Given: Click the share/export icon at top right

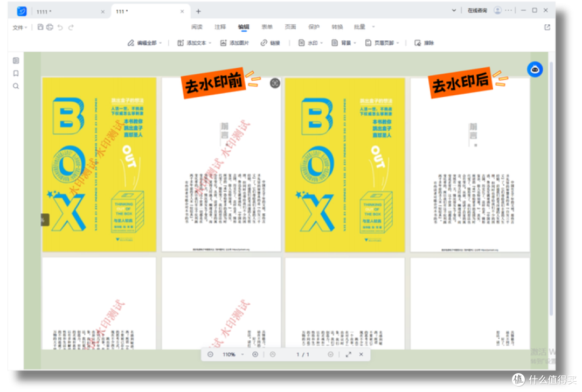Looking at the screenshot, I should pos(547,27).
